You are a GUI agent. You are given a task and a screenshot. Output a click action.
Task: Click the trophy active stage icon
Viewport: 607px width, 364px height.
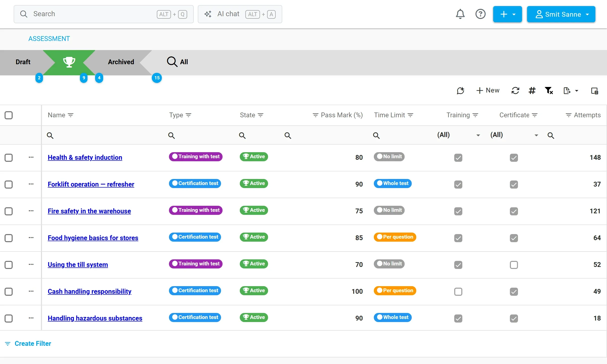pyautogui.click(x=69, y=62)
